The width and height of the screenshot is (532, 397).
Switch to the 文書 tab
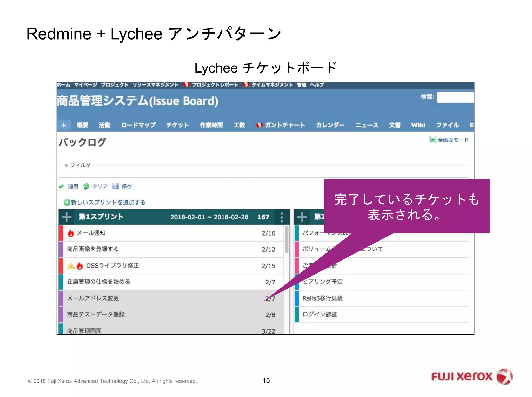tap(395, 125)
